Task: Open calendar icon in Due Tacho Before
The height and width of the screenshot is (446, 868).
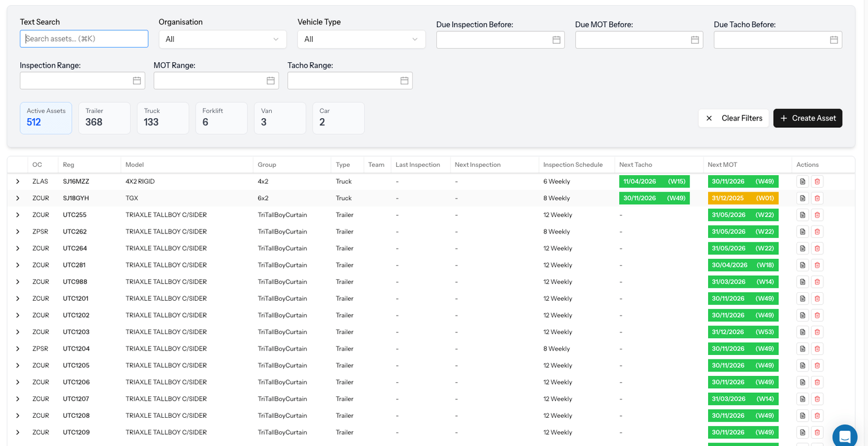Action: pos(834,40)
